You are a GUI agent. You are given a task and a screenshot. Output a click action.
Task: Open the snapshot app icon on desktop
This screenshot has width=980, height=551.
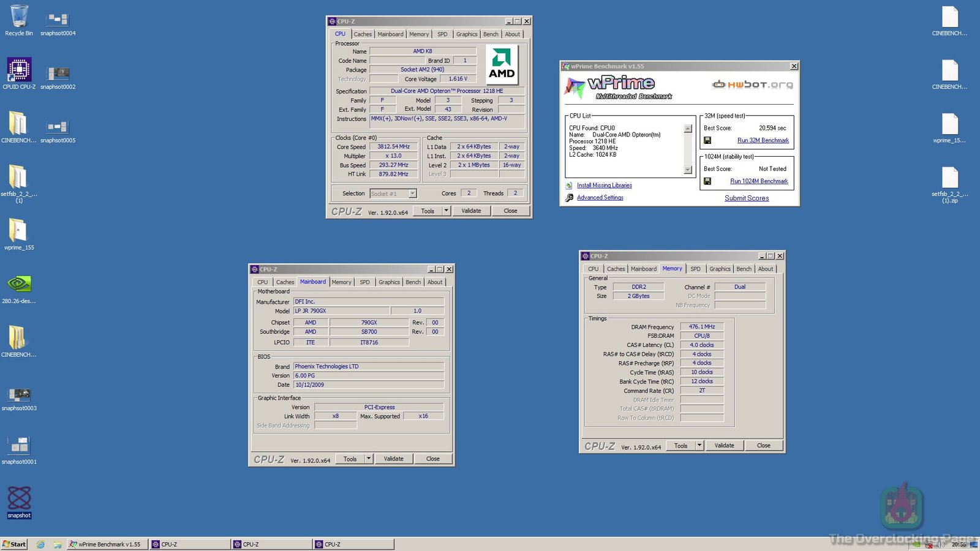point(19,499)
